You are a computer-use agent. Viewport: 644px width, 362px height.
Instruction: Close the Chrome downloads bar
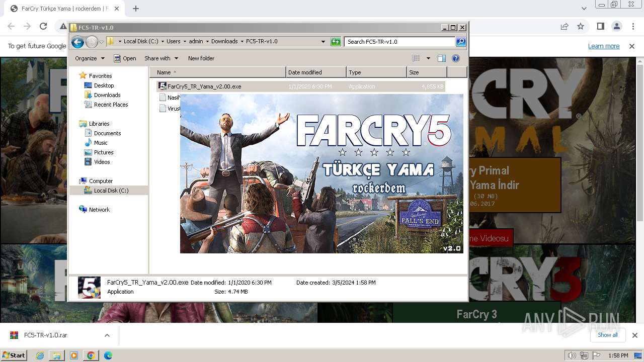point(635,335)
